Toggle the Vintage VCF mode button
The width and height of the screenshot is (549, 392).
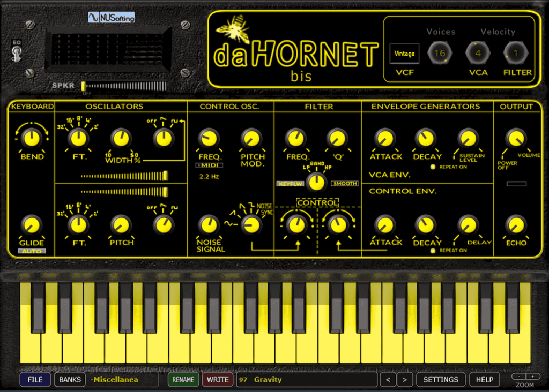point(404,54)
